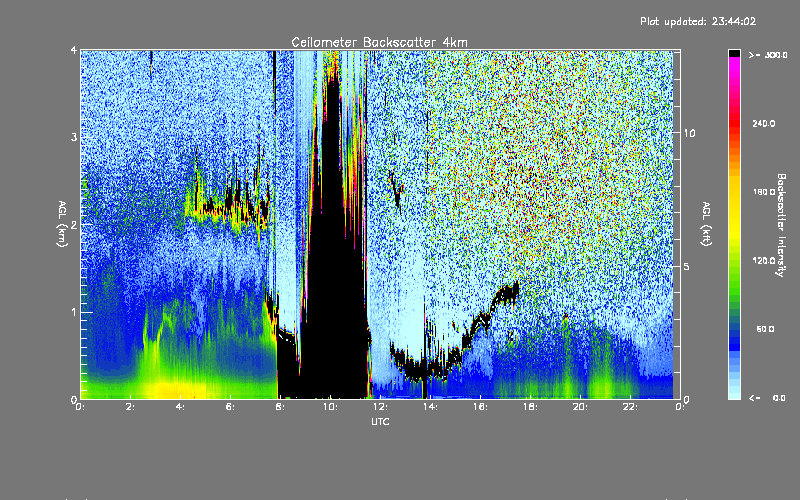
Task: Click the '18:' tick on UTC axis
Action: (530, 407)
